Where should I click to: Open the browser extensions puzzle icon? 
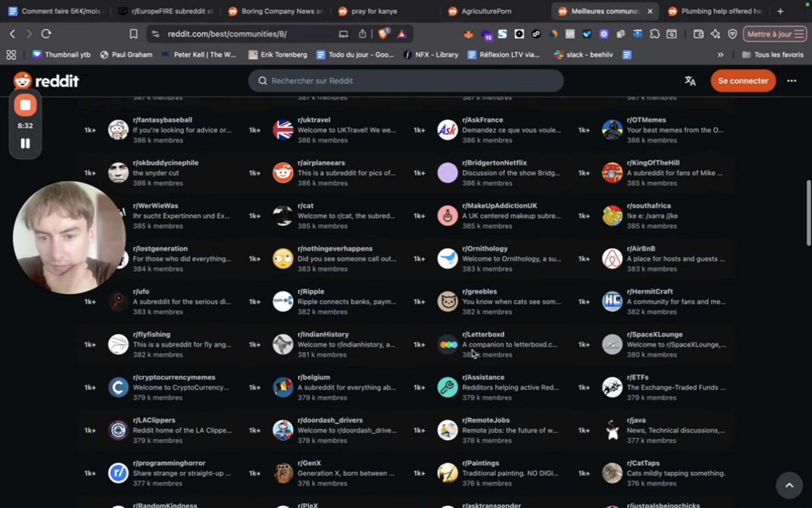point(655,34)
